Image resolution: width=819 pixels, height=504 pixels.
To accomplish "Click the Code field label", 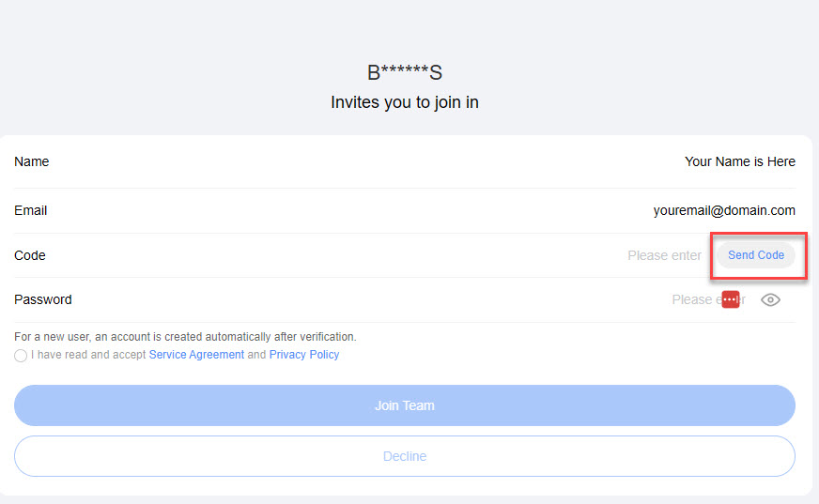I will pos(30,255).
